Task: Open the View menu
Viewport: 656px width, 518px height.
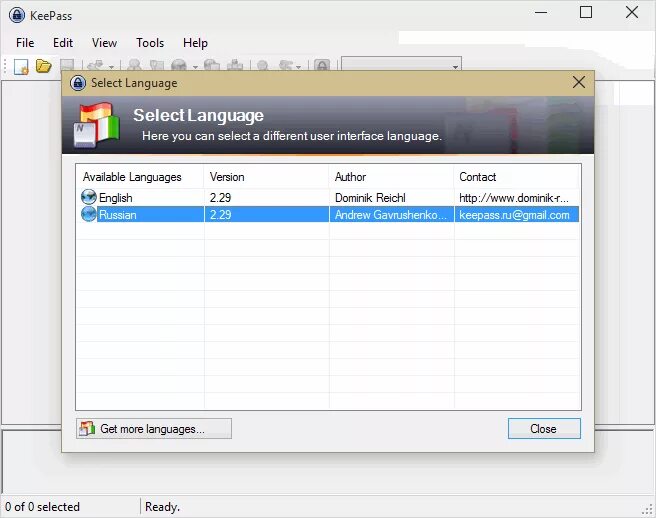Action: point(104,43)
